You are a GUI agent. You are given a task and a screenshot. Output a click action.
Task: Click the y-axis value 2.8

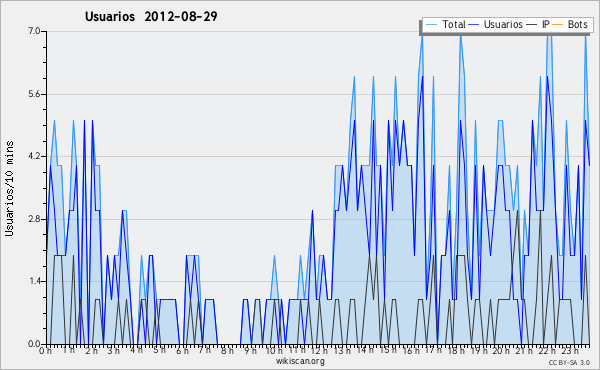pos(34,219)
